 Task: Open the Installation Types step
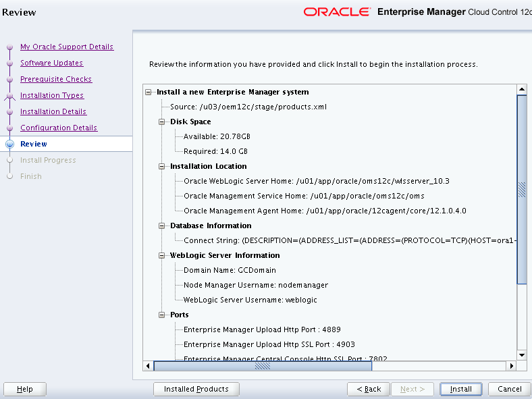pos(52,96)
